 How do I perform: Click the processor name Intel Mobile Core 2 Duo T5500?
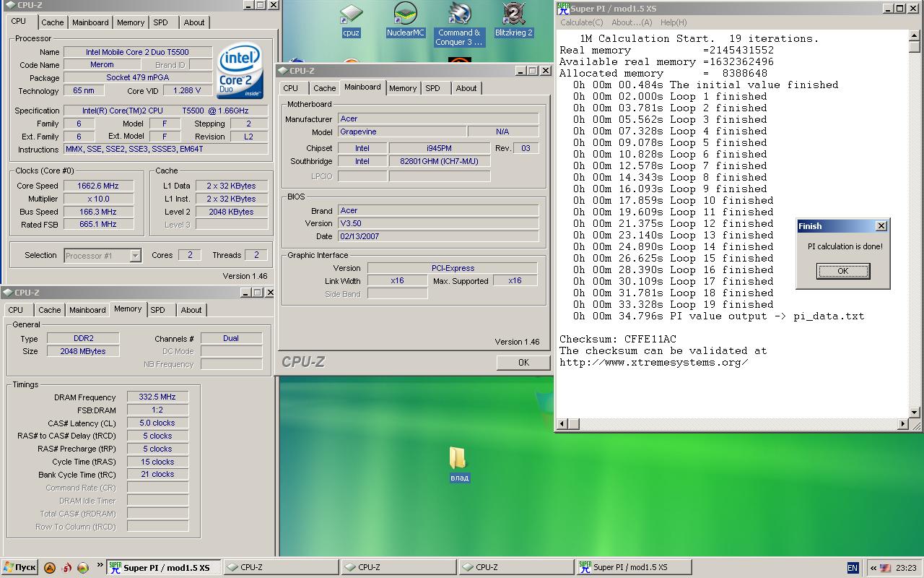pos(138,52)
